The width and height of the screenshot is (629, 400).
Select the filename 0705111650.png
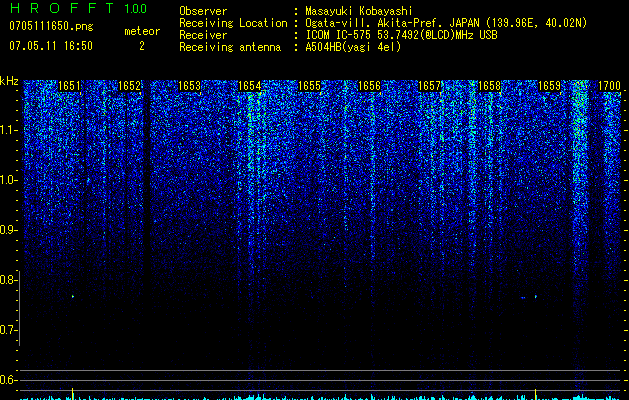point(51,27)
